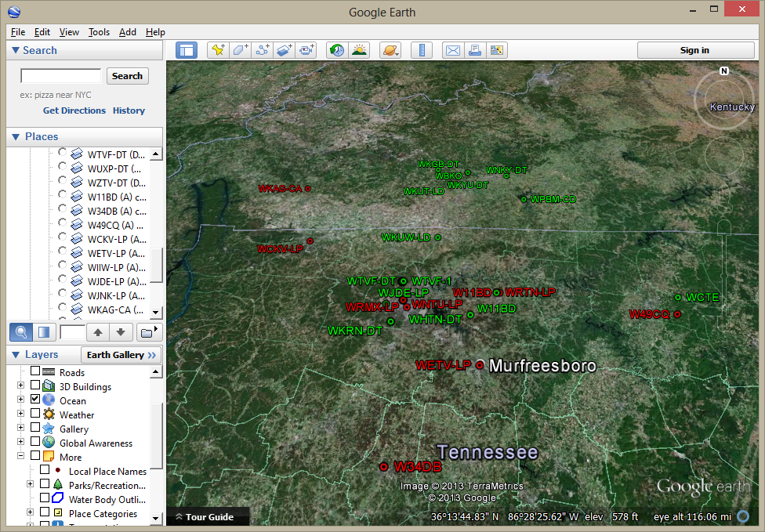Open the Edit menu
Viewport: 765px width, 532px height.
42,32
